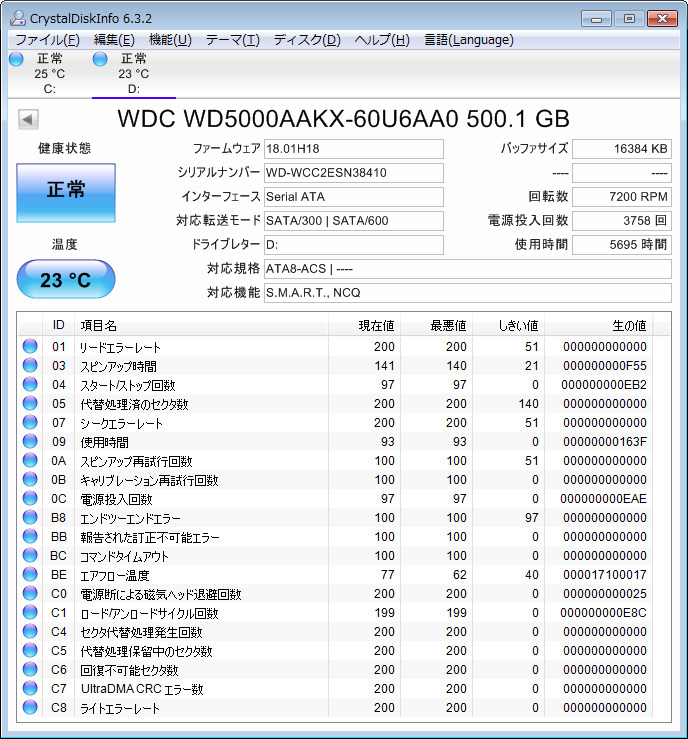The image size is (688, 739).
Task: Click status orb for ID C6 回復不可能セクタ数
Action: pos(30,670)
